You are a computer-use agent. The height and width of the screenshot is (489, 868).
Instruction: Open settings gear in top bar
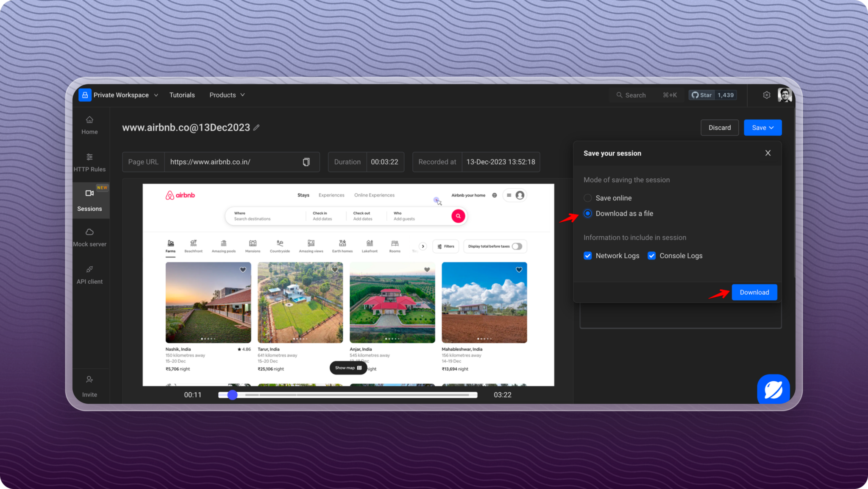[x=766, y=95]
